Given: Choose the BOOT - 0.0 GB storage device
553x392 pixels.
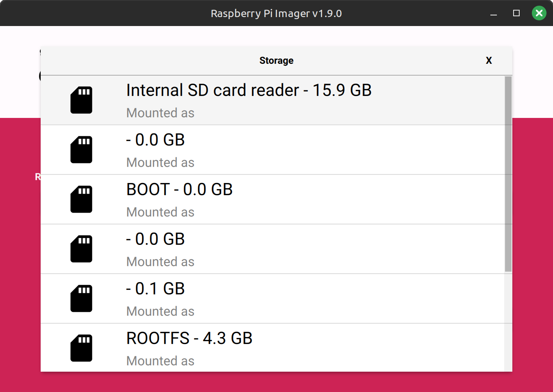Looking at the screenshot, I should point(272,199).
